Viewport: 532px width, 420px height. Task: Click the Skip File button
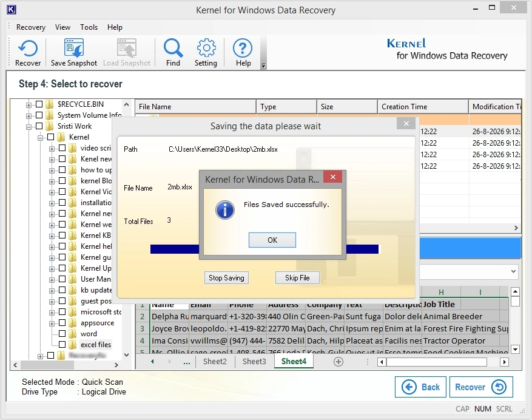(297, 278)
